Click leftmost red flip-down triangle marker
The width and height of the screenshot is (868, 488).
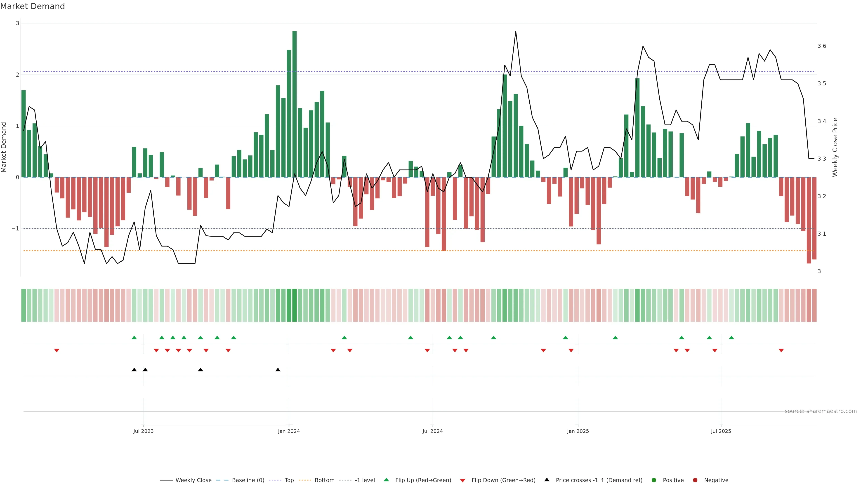click(57, 351)
